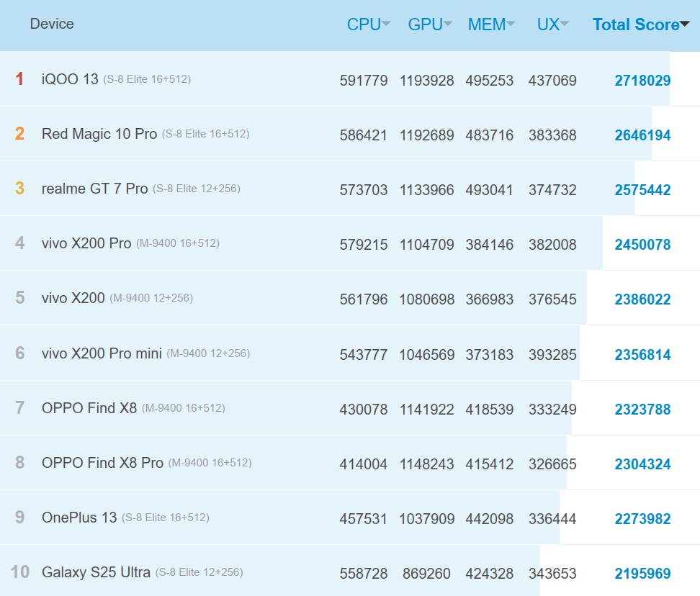Sort by UX column arrow

[x=565, y=24]
